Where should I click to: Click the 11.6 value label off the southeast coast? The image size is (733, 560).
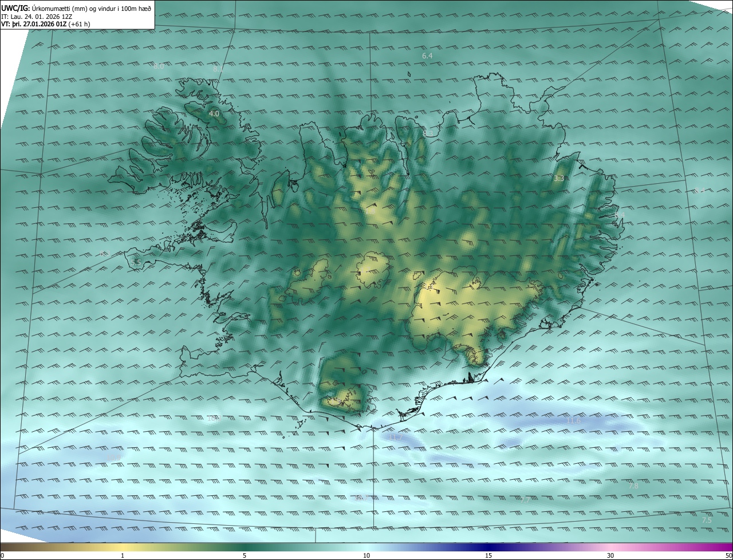[x=573, y=421]
